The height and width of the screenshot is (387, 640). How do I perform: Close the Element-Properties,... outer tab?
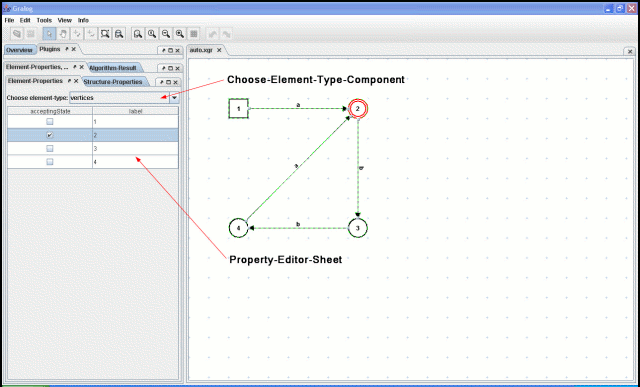81,67
